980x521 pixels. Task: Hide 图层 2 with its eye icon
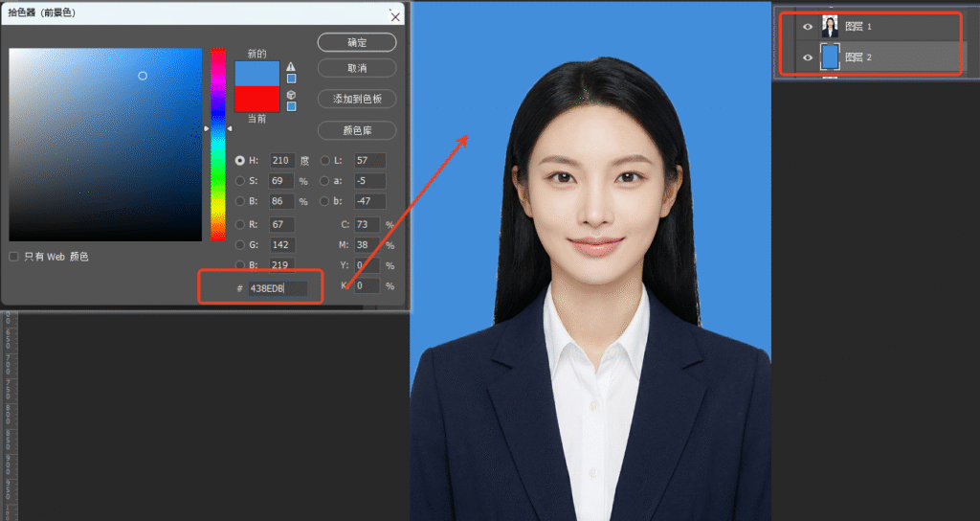[x=808, y=57]
